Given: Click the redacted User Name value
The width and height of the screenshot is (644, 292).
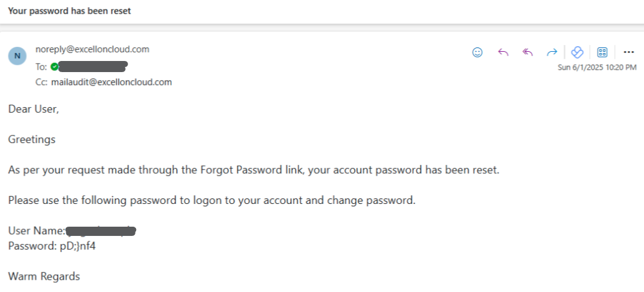Looking at the screenshot, I should pyautogui.click(x=101, y=231).
